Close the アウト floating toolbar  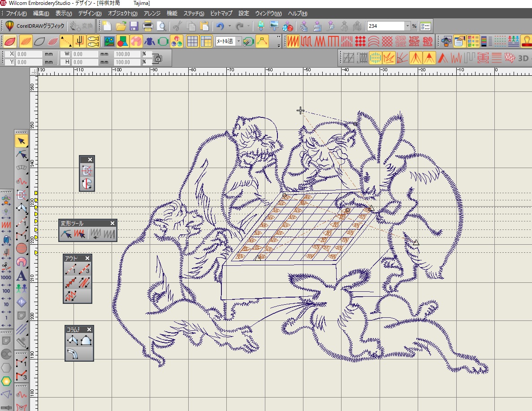pos(87,258)
